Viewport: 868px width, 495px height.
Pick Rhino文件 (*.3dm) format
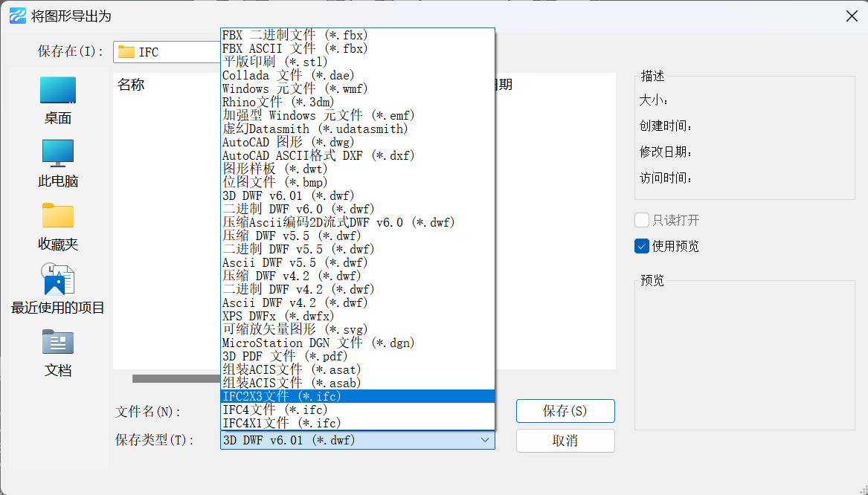[x=358, y=103]
